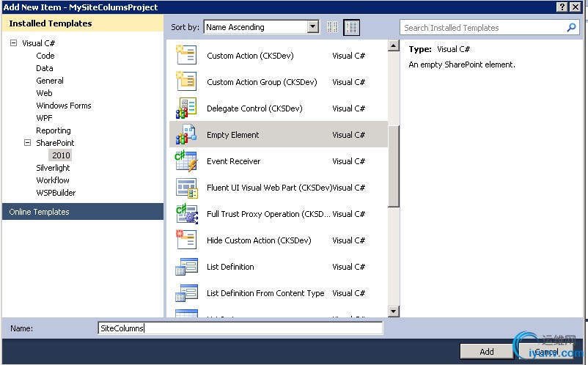
Task: Click the List Definition From Content Type icon
Action: coord(186,292)
